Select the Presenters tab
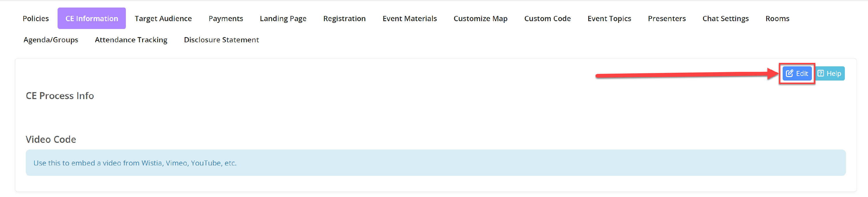Screen dimensions: 868x197 [x=667, y=19]
